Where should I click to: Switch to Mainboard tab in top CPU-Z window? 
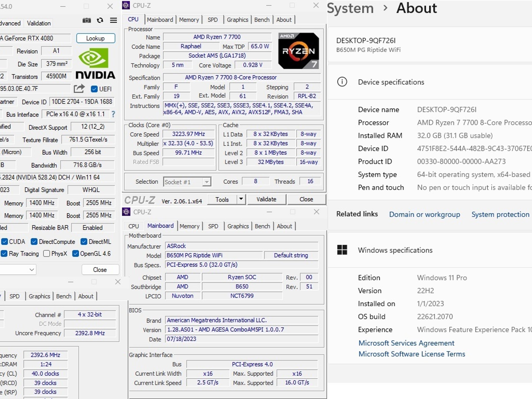point(160,20)
